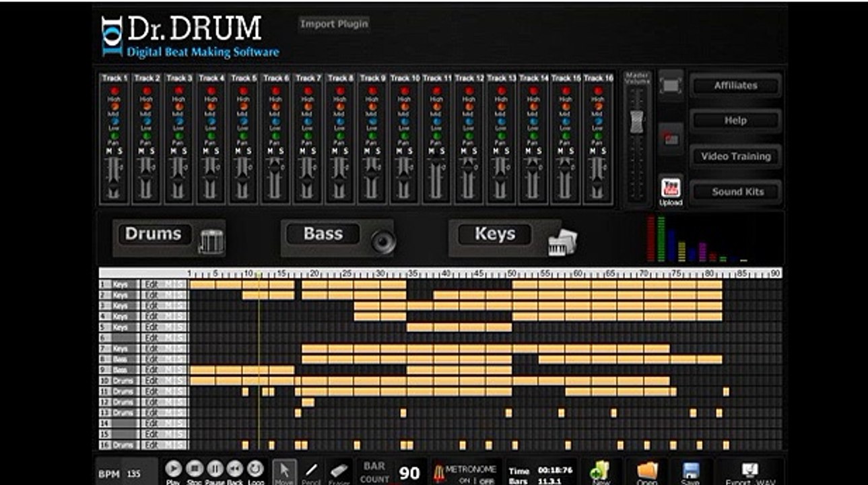Click Track 8 High red knob
This screenshot has width=868, height=485.
pyautogui.click(x=340, y=91)
